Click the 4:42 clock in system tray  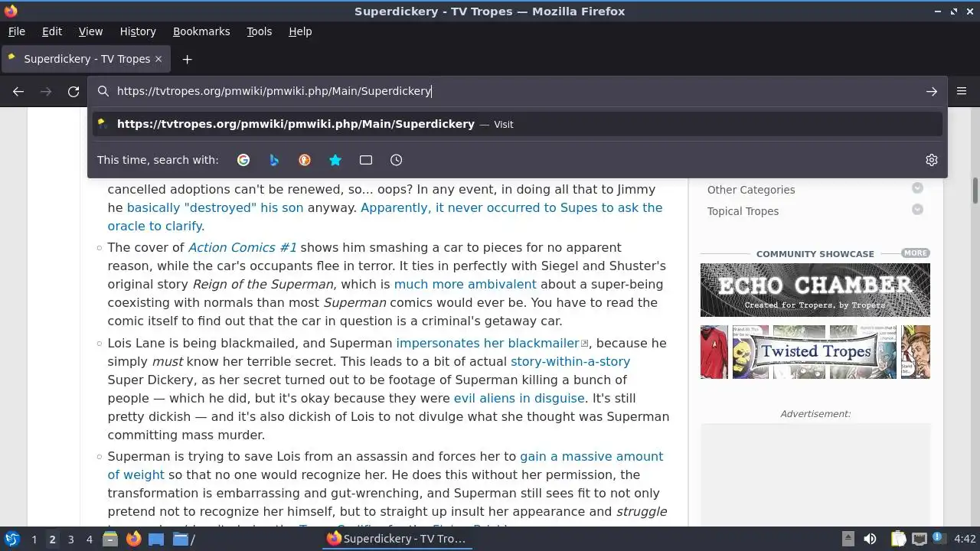(965, 540)
